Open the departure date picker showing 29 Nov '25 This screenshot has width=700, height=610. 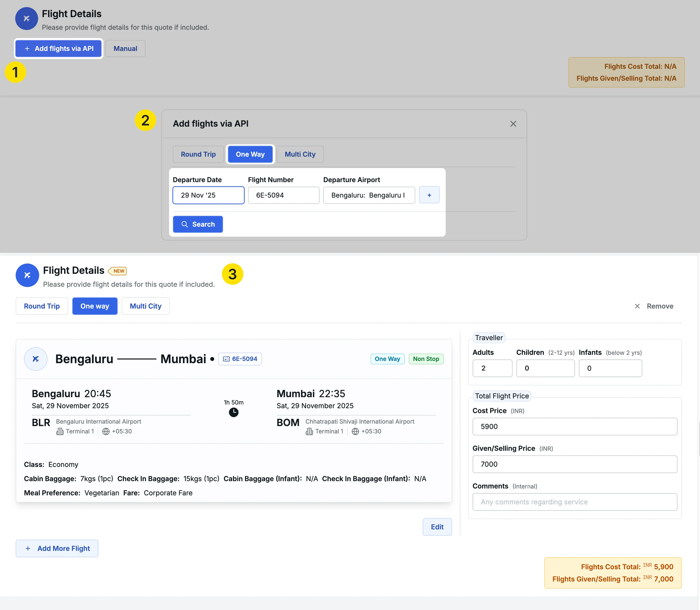208,195
